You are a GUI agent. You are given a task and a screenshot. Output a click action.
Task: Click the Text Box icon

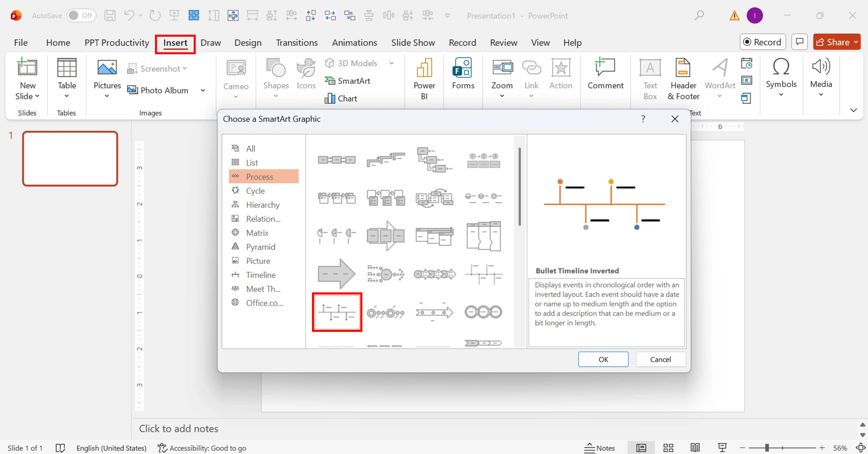coord(650,79)
